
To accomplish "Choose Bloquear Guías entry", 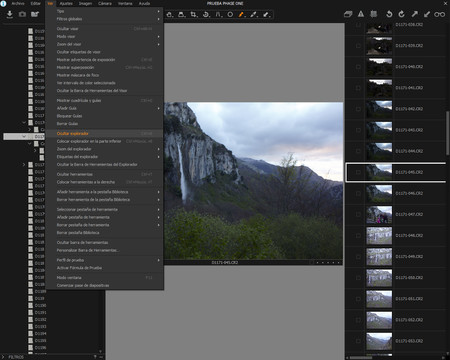I will pos(105,116).
